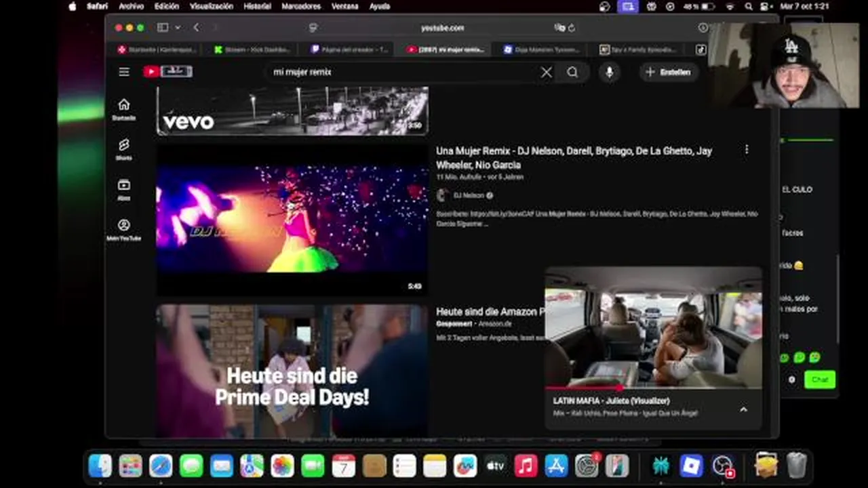The width and height of the screenshot is (868, 488).
Task: Clear the search field with the X icon
Action: click(546, 72)
